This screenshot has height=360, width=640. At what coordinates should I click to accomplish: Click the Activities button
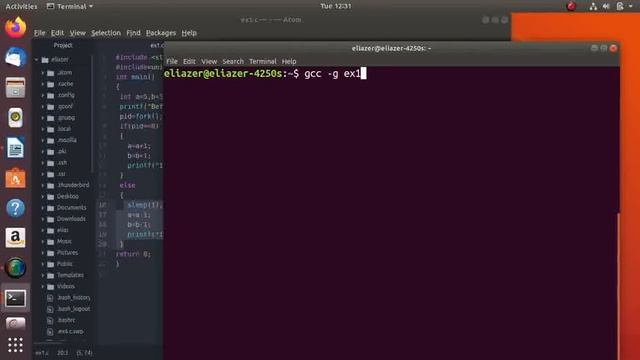click(x=21, y=6)
